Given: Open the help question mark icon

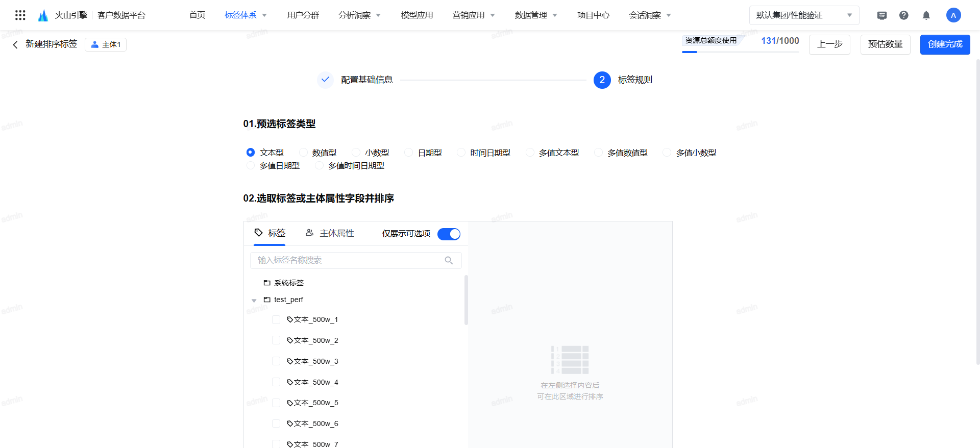Looking at the screenshot, I should tap(903, 15).
